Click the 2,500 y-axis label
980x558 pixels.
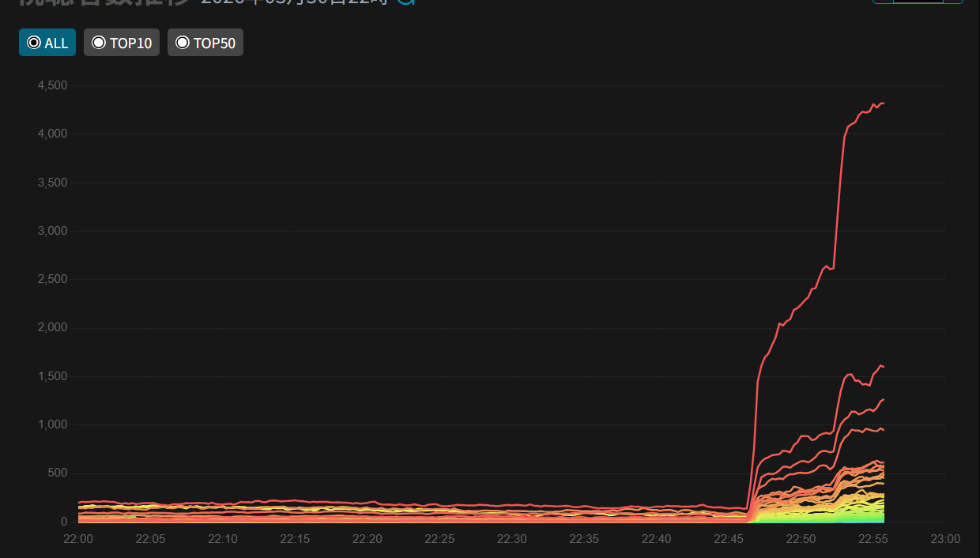click(53, 279)
